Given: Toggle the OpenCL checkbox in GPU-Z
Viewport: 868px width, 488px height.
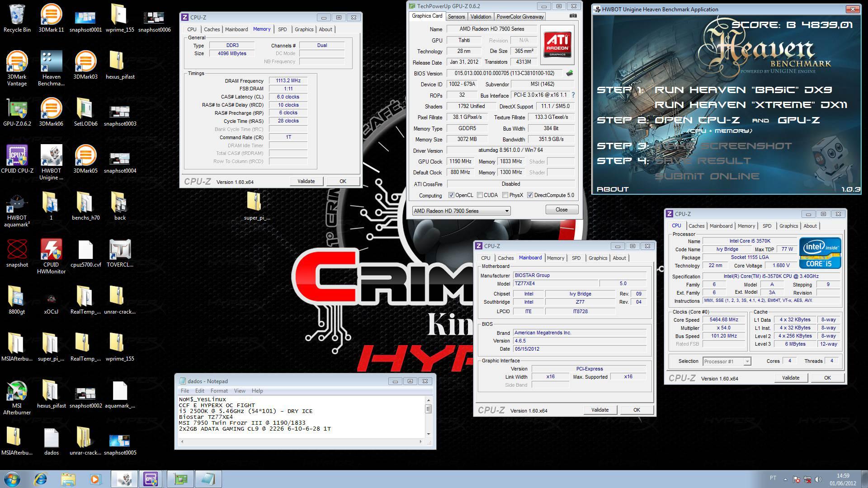Looking at the screenshot, I should pos(451,195).
